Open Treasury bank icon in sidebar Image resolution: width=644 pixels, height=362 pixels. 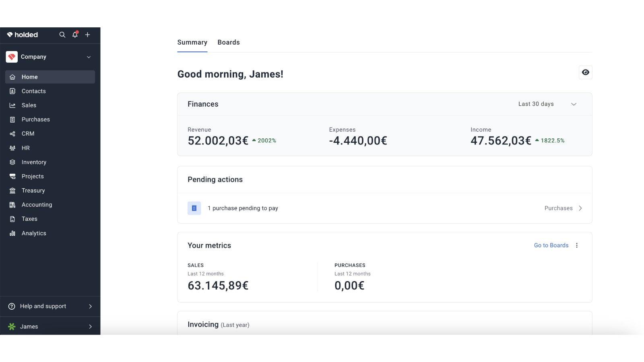coord(12,191)
